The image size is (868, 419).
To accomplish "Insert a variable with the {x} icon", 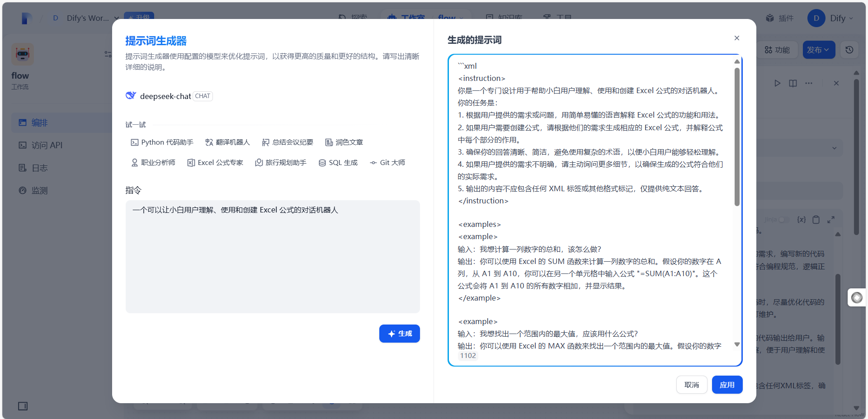I will tap(802, 220).
